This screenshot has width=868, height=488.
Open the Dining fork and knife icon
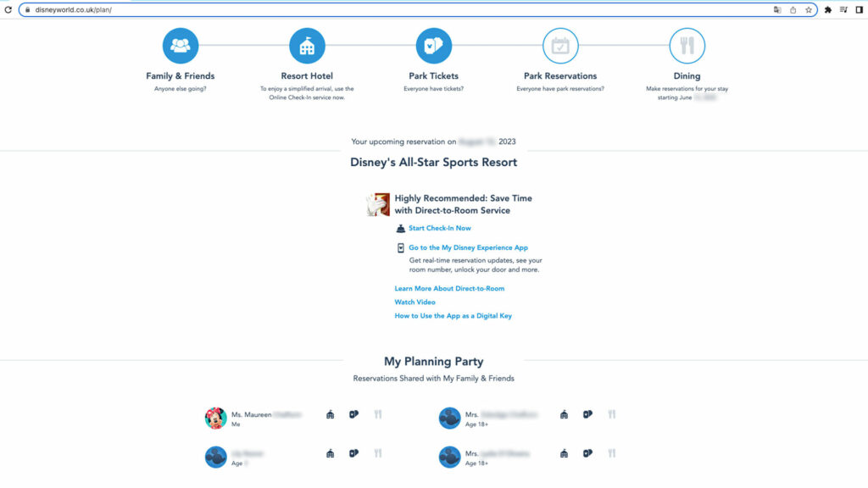[x=687, y=46]
